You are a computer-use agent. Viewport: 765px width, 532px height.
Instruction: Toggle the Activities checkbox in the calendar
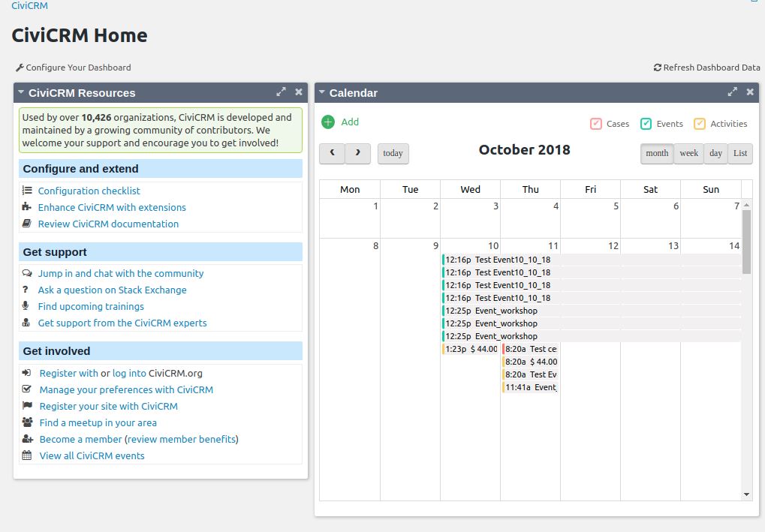700,124
